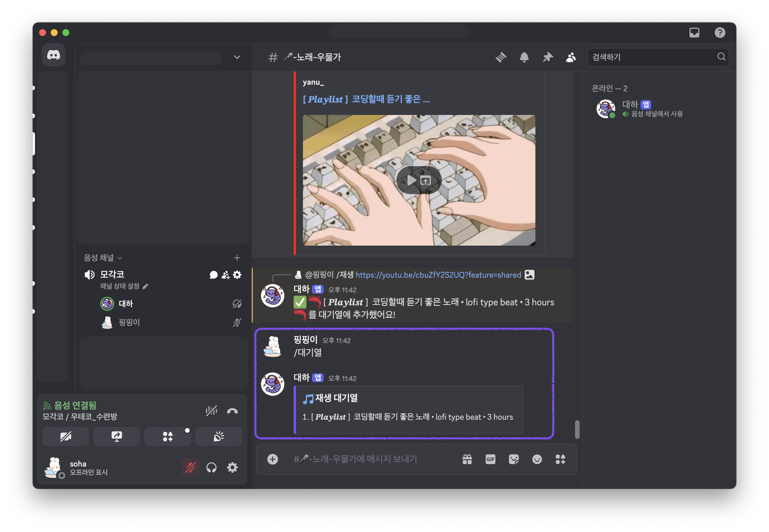
Task: Disconnect from voice with hang-up icon
Action: click(232, 411)
